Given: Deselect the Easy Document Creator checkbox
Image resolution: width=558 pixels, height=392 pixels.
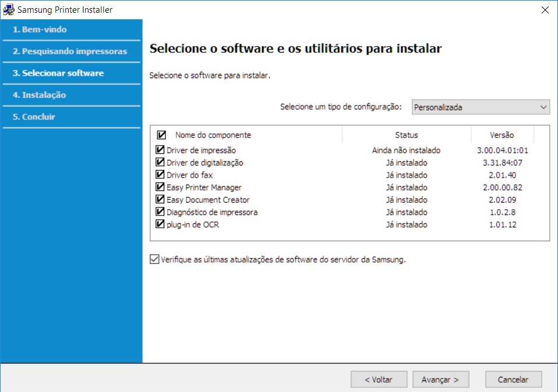Looking at the screenshot, I should [x=160, y=200].
